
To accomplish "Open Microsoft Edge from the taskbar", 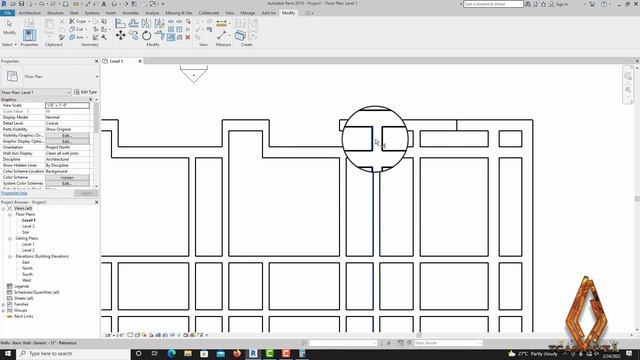I will (x=171, y=353).
